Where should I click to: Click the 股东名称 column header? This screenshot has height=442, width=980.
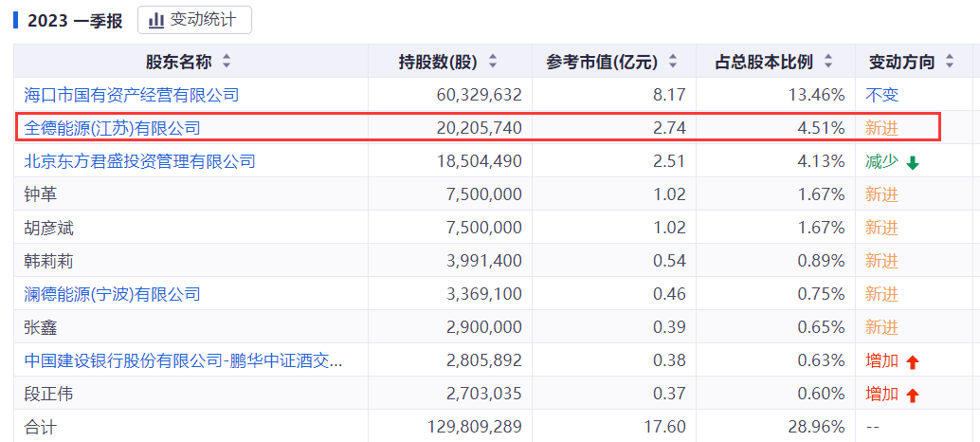click(x=178, y=62)
